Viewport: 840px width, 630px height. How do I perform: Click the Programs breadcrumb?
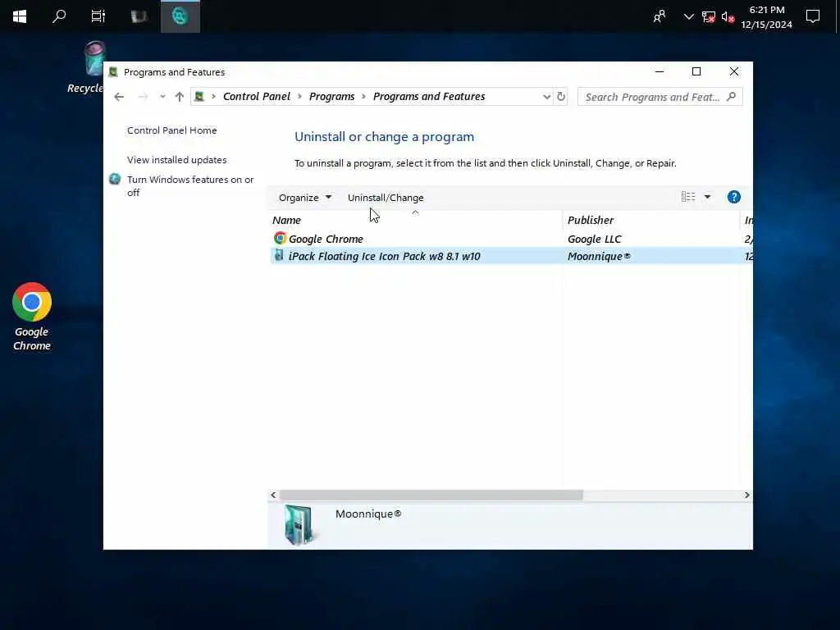331,97
